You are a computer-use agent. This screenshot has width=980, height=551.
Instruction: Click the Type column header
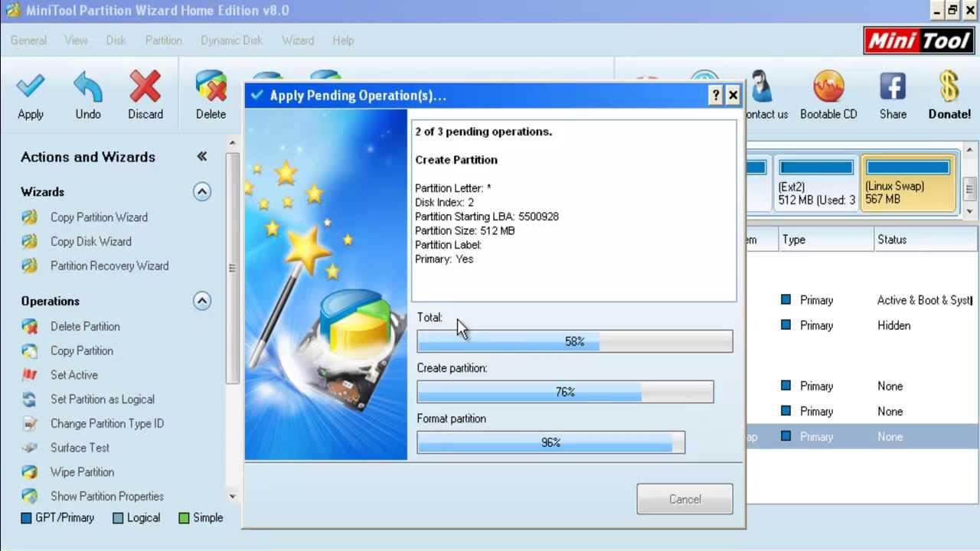826,240
